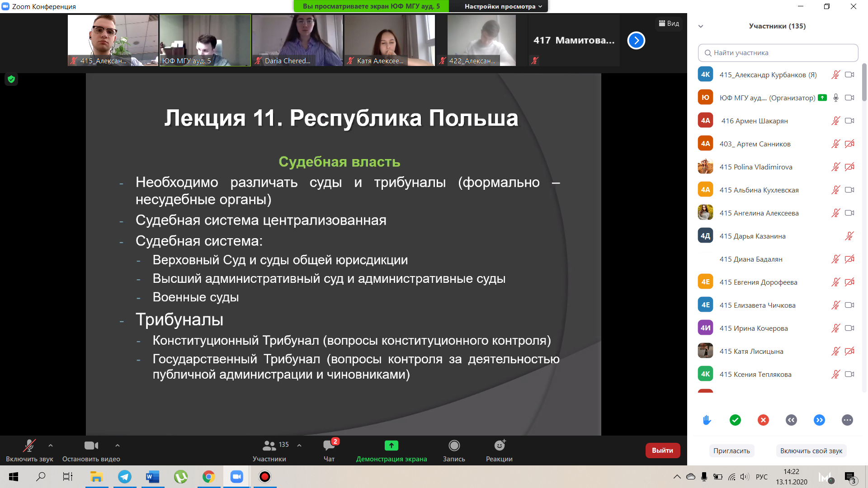868x488 pixels.
Task: Raise hand icon in participants panel
Action: [707, 420]
